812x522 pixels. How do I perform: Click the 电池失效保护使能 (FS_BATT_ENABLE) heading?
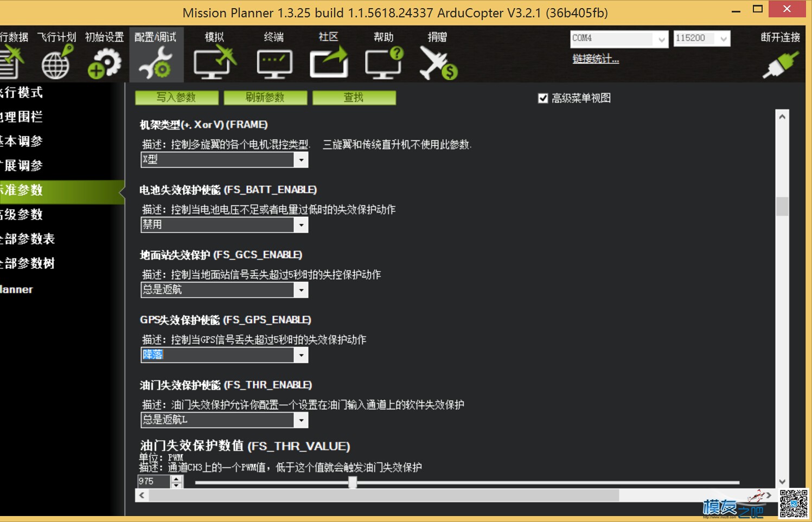[x=228, y=190]
